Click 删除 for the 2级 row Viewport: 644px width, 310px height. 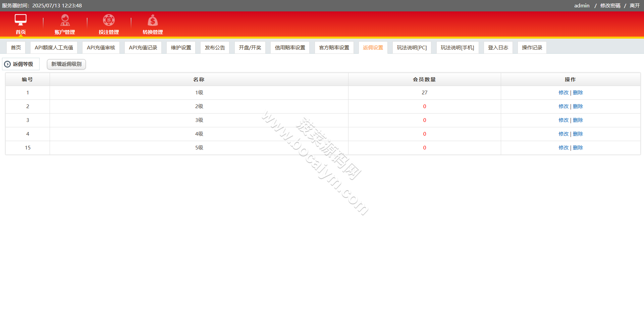(x=578, y=106)
